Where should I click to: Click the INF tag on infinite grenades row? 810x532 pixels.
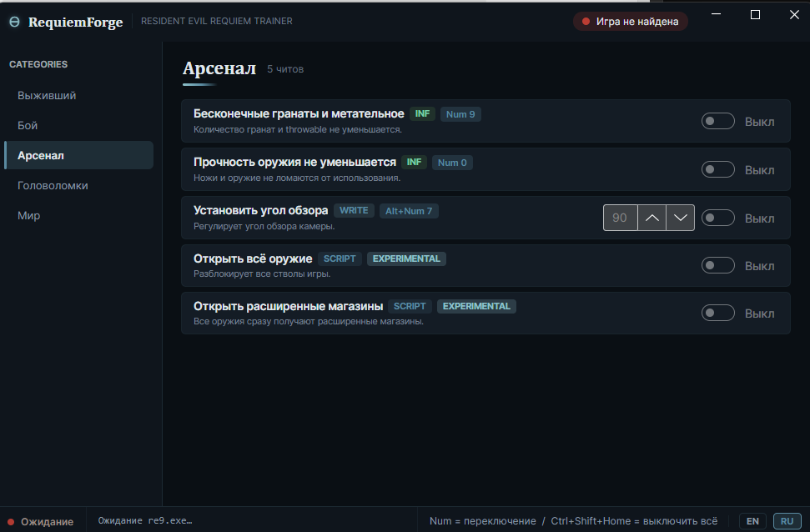(422, 113)
